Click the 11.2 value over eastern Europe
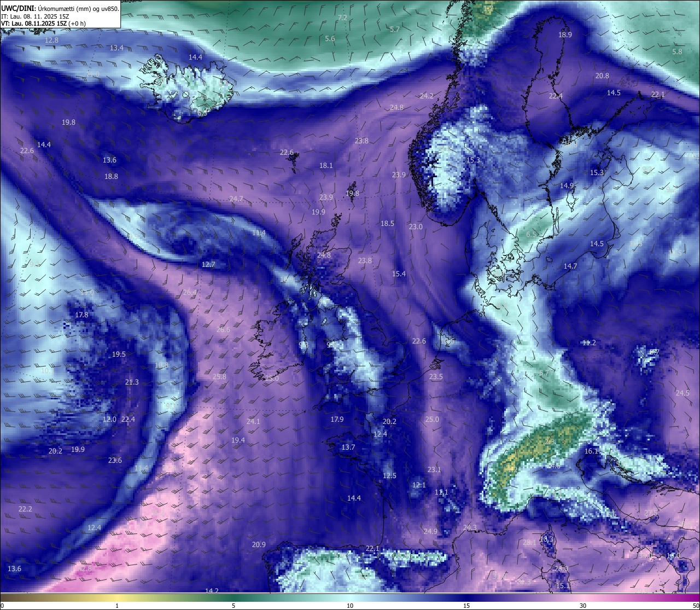This screenshot has width=700, height=610. click(x=589, y=343)
